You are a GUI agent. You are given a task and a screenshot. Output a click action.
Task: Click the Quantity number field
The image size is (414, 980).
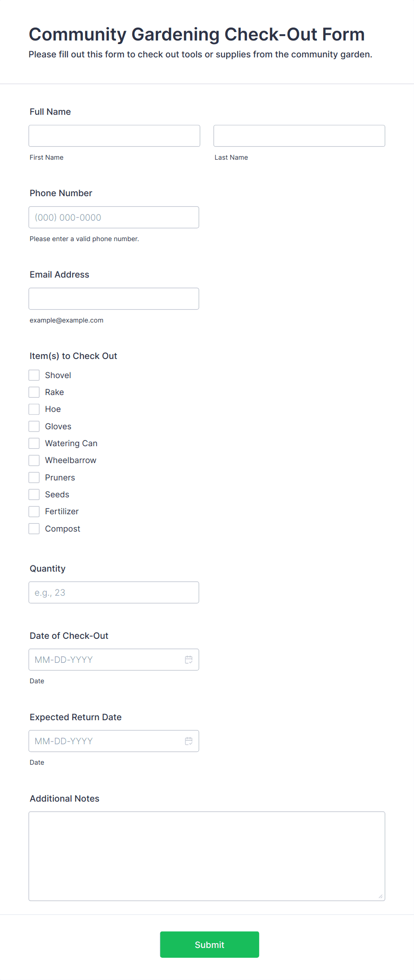pyautogui.click(x=114, y=593)
